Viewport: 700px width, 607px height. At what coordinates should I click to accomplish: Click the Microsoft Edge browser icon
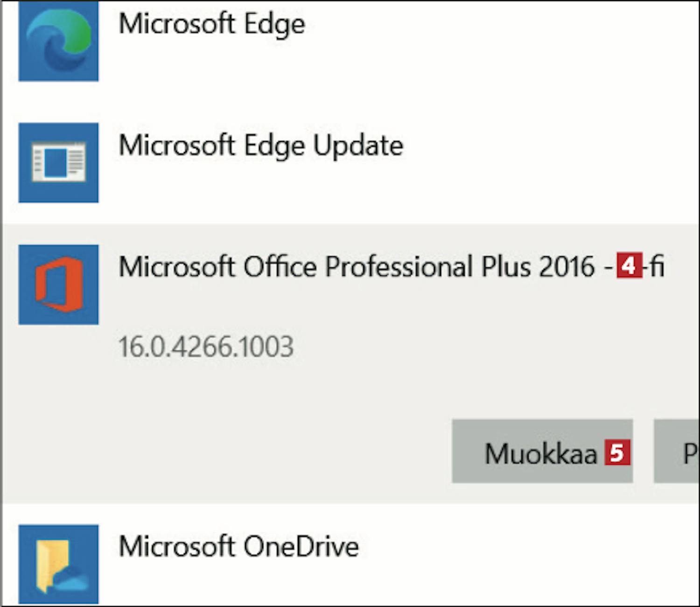pyautogui.click(x=58, y=41)
